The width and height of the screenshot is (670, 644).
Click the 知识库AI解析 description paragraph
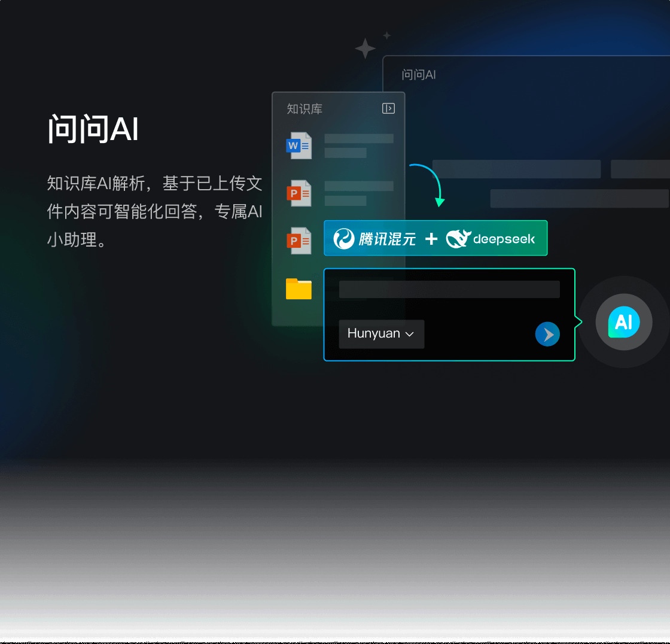pos(154,211)
